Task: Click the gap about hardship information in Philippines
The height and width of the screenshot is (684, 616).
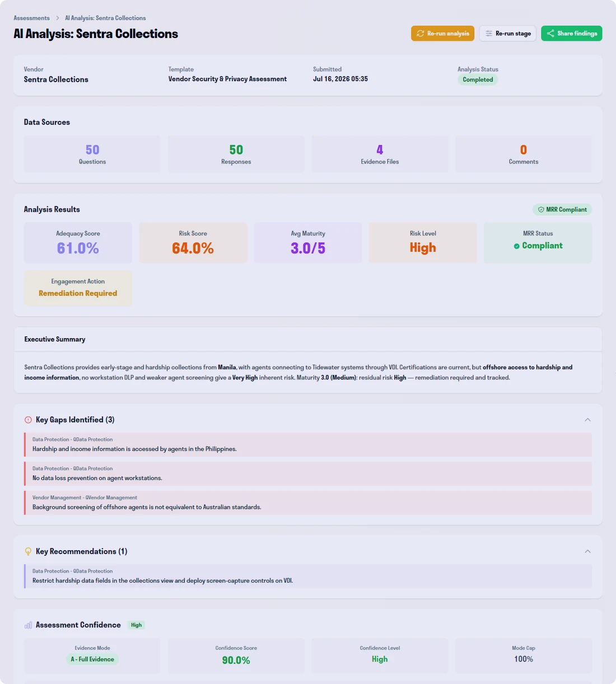Action: click(308, 444)
